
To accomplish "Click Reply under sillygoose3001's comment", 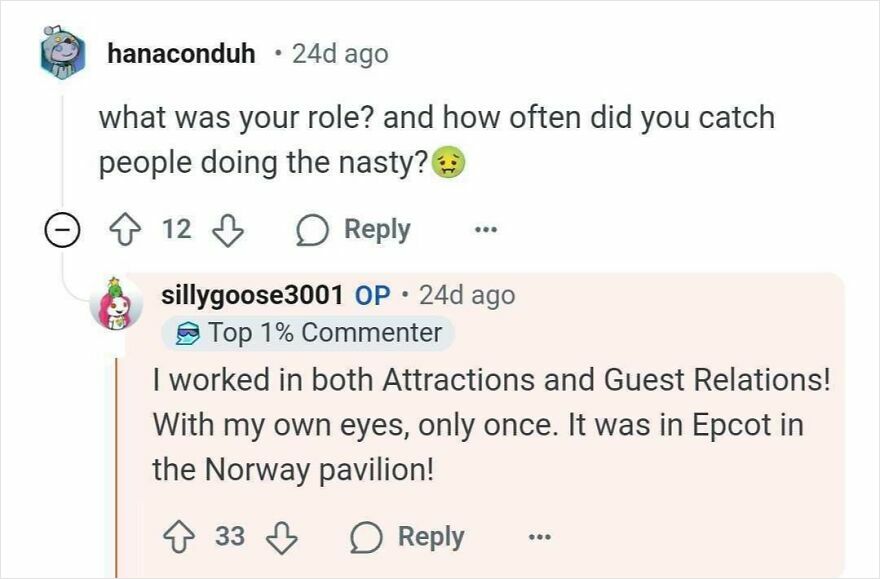I will coord(429,536).
